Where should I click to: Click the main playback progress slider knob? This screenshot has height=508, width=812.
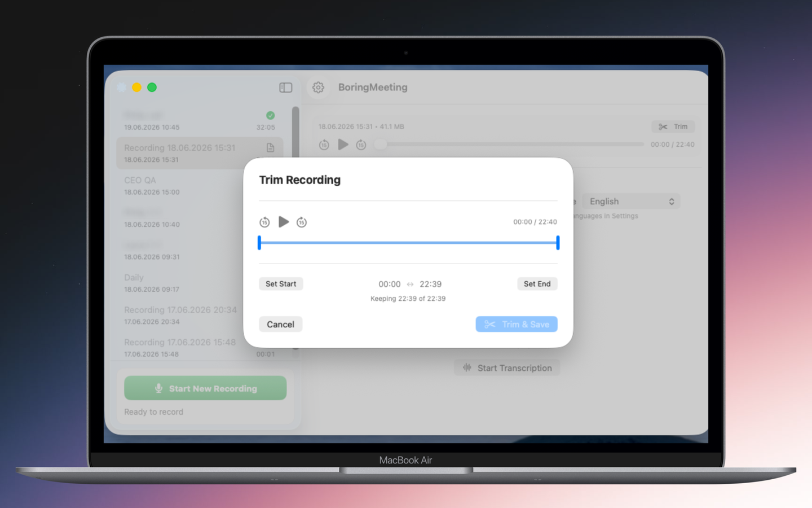(x=381, y=144)
